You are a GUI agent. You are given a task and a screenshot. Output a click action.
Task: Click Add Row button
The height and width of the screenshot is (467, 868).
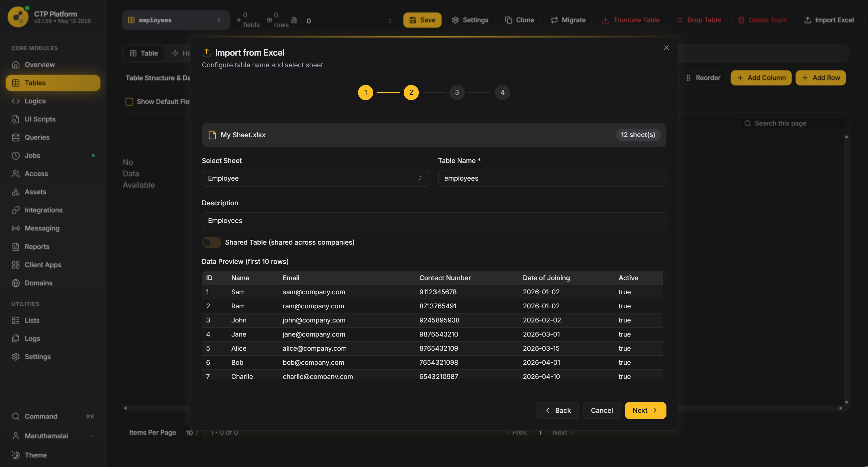tap(821, 78)
